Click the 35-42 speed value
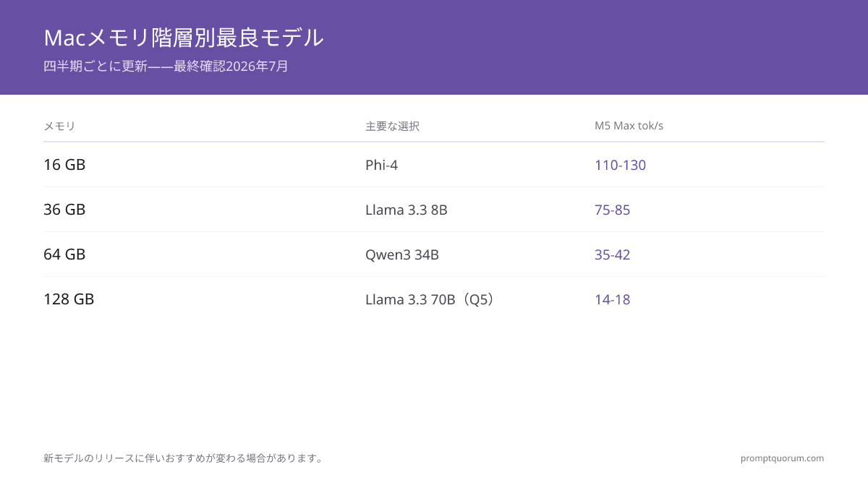This screenshot has width=868, height=488. 612,255
